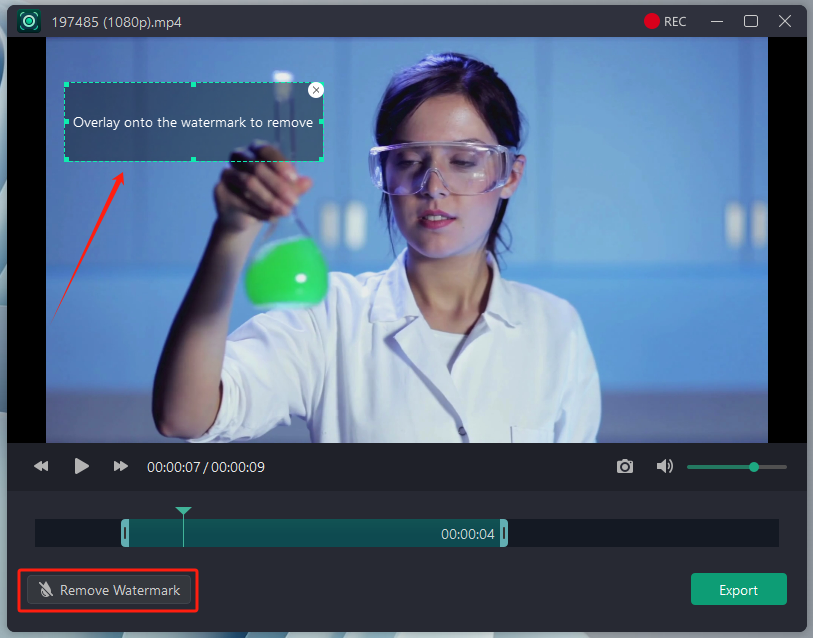Export the video

[x=738, y=589]
